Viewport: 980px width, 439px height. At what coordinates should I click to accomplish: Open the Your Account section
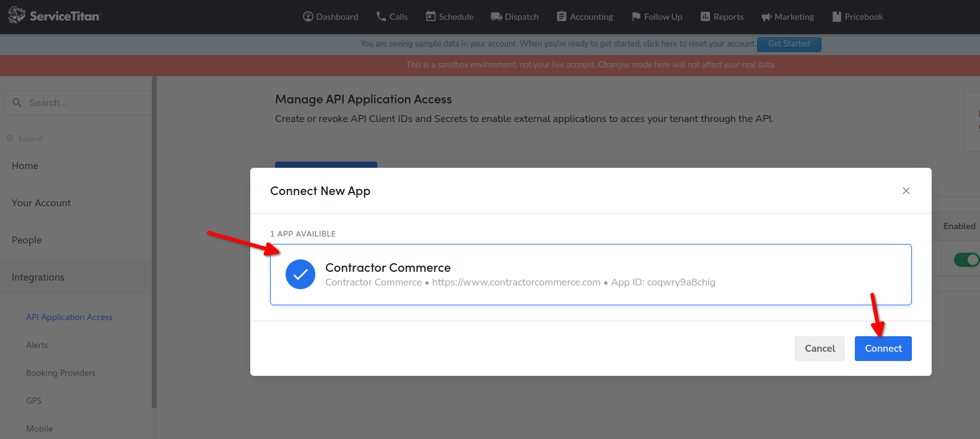(42, 203)
